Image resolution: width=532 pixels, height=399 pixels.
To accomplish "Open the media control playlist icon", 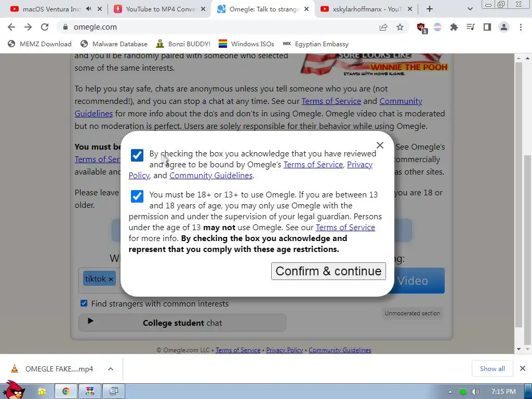I will coord(470,27).
